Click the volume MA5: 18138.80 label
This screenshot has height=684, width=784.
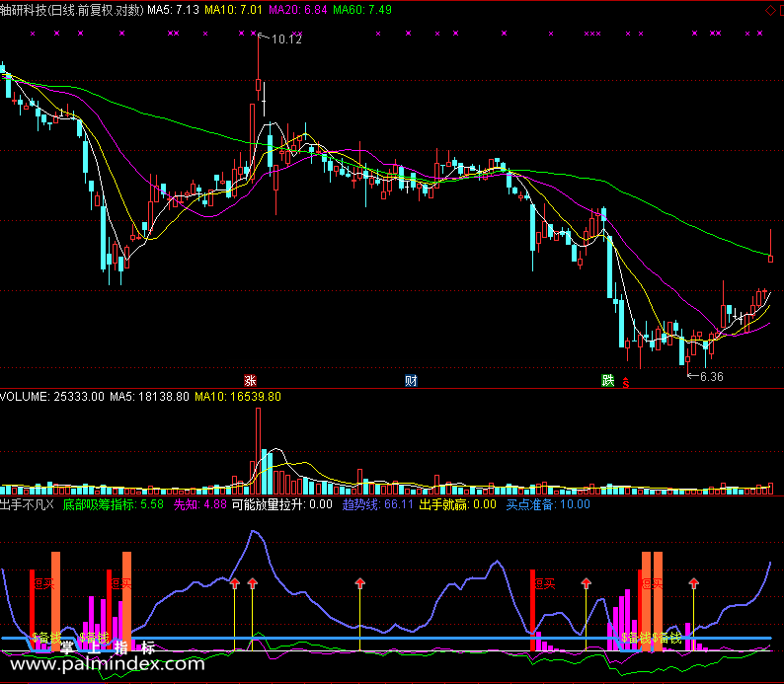(x=149, y=397)
